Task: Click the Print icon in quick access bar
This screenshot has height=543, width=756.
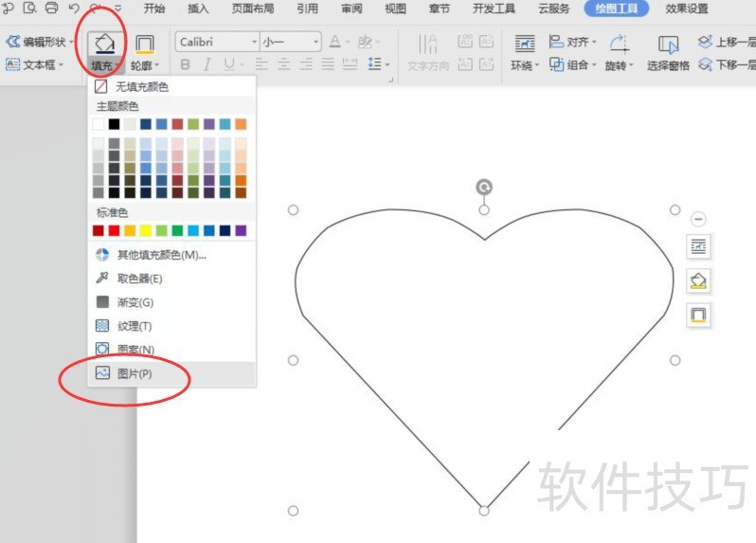Action: (51, 8)
